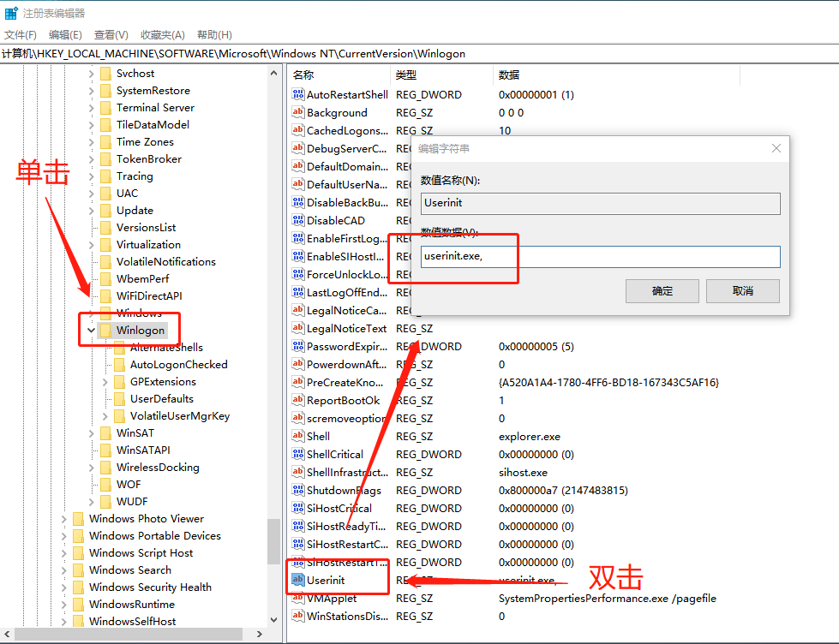The height and width of the screenshot is (644, 839).
Task: Click the 数值数据 input field
Action: [x=601, y=257]
